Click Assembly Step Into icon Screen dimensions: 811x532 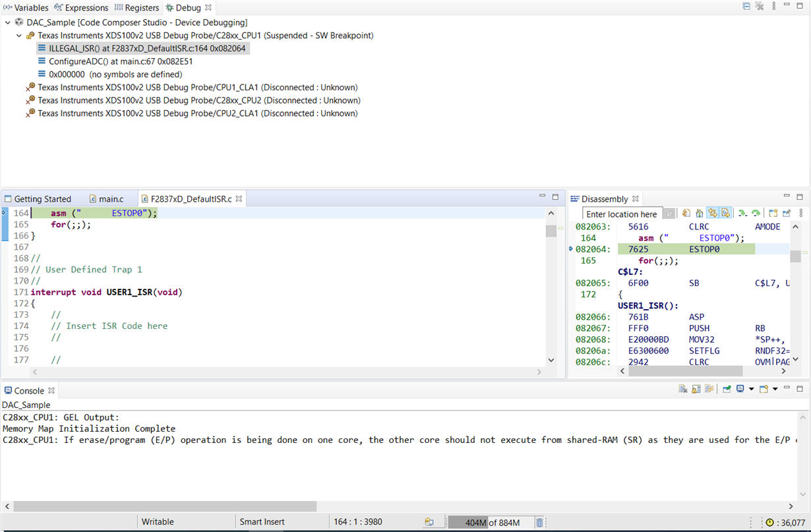(x=742, y=213)
